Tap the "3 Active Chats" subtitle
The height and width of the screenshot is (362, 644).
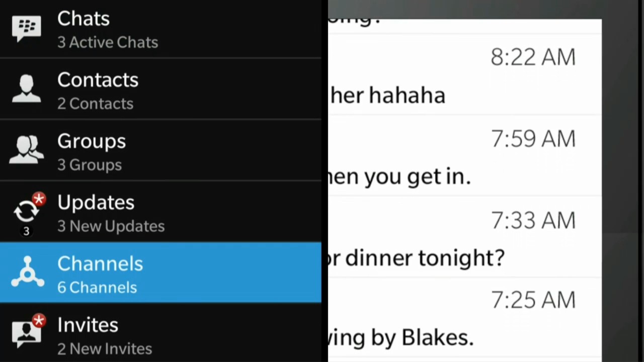108,42
